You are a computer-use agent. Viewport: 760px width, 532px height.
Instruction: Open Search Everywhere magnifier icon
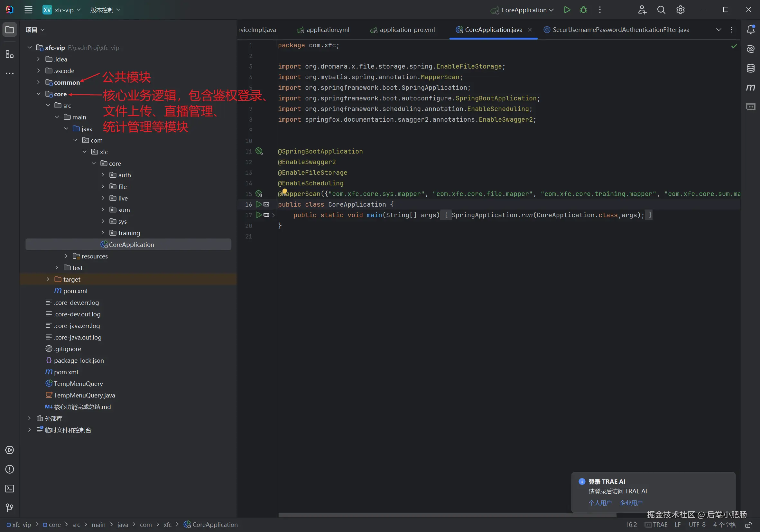tap(661, 10)
